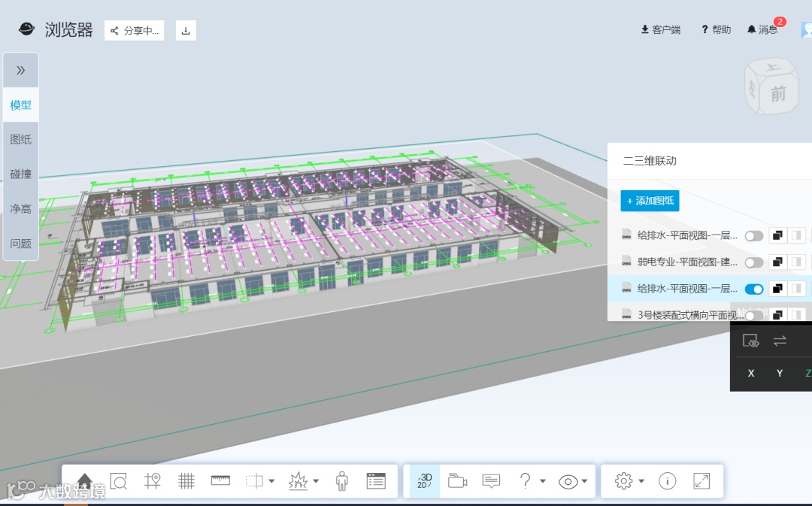Open the 客户端 download link
Image resolution: width=812 pixels, height=506 pixels.
click(661, 29)
